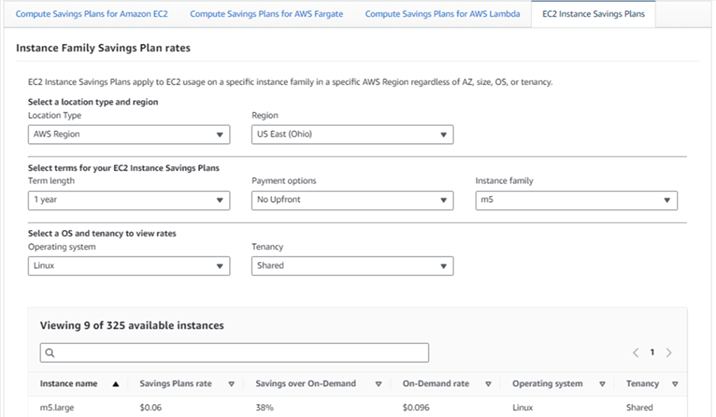Click the Tenancy column header
Screen dimensions: 716x417
point(642,384)
